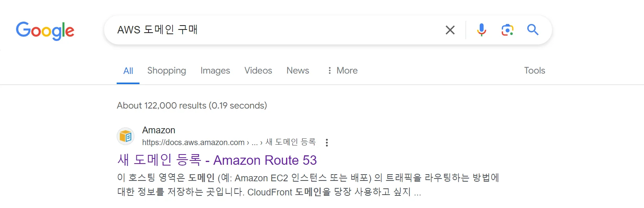This screenshot has height=208, width=644.
Task: Switch to the Images tab
Action: (215, 71)
